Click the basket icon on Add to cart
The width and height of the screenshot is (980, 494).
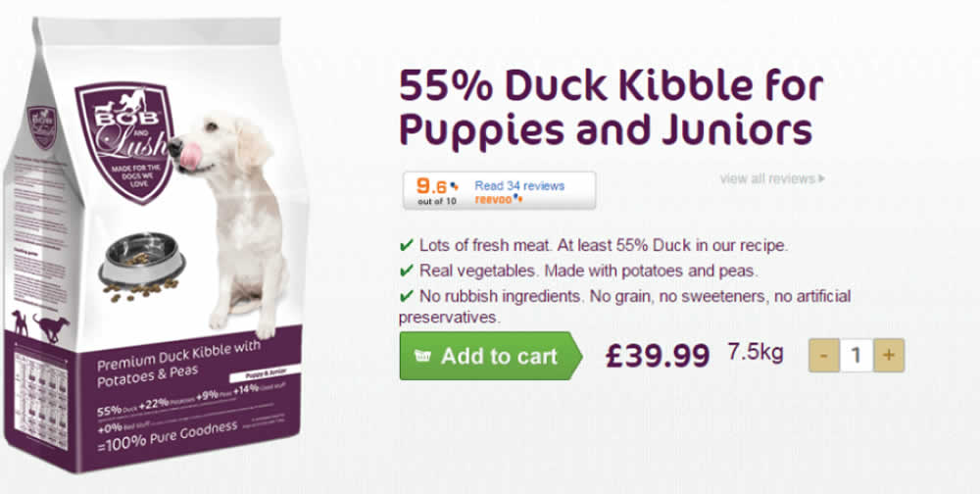423,356
